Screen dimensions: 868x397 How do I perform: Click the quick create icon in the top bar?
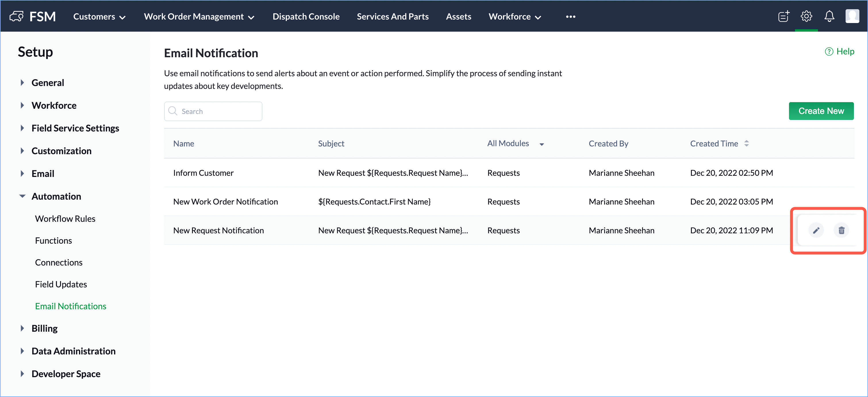click(x=783, y=16)
